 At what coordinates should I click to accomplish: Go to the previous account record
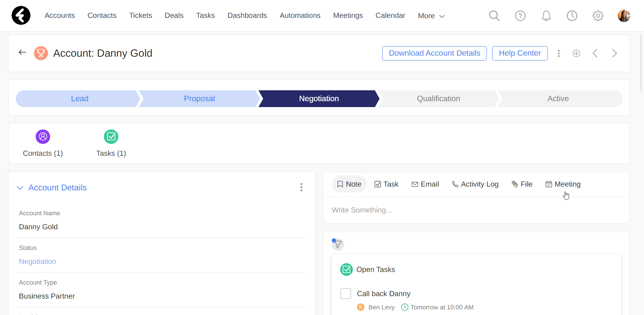coord(595,53)
